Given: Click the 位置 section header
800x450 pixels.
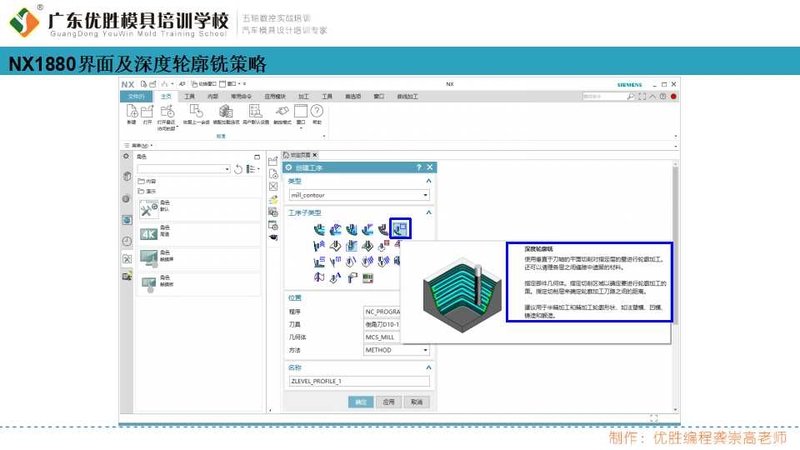Looking at the screenshot, I should [295, 297].
